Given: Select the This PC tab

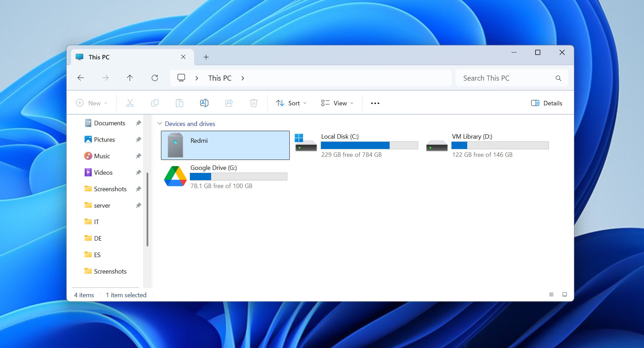Looking at the screenshot, I should click(x=100, y=57).
